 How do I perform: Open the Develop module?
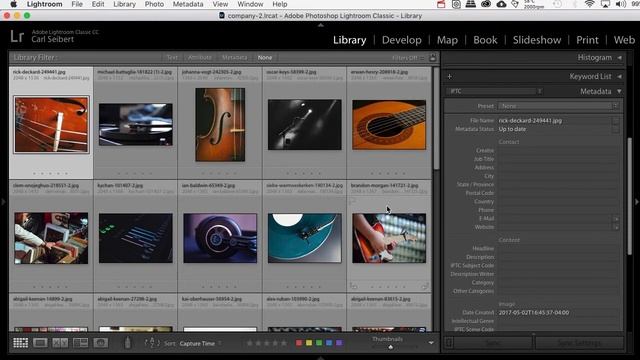tap(402, 40)
